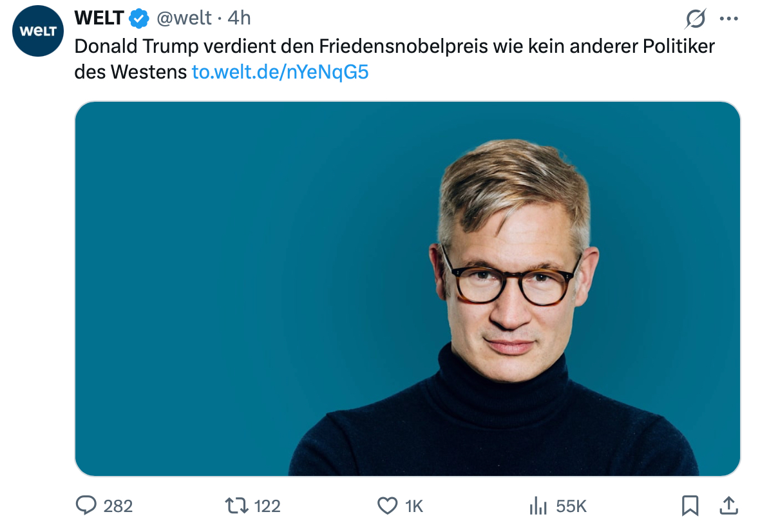Image resolution: width=760 pixels, height=532 pixels.
Task: Open the three-dot more options menu
Action: (x=728, y=19)
